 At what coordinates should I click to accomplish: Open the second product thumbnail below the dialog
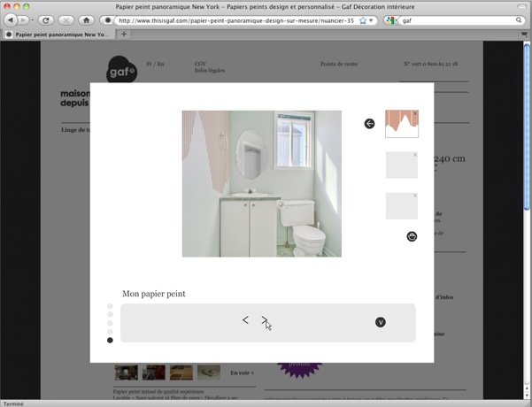coord(154,372)
